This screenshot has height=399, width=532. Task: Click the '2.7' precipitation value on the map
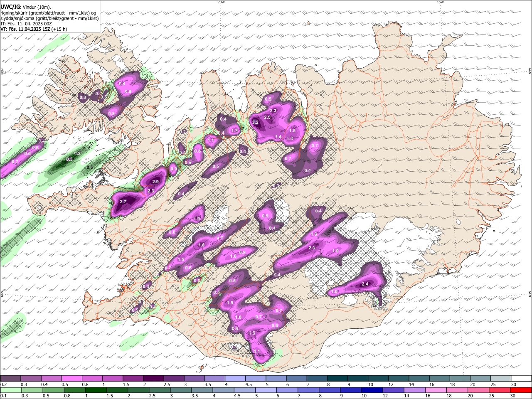pos(123,202)
